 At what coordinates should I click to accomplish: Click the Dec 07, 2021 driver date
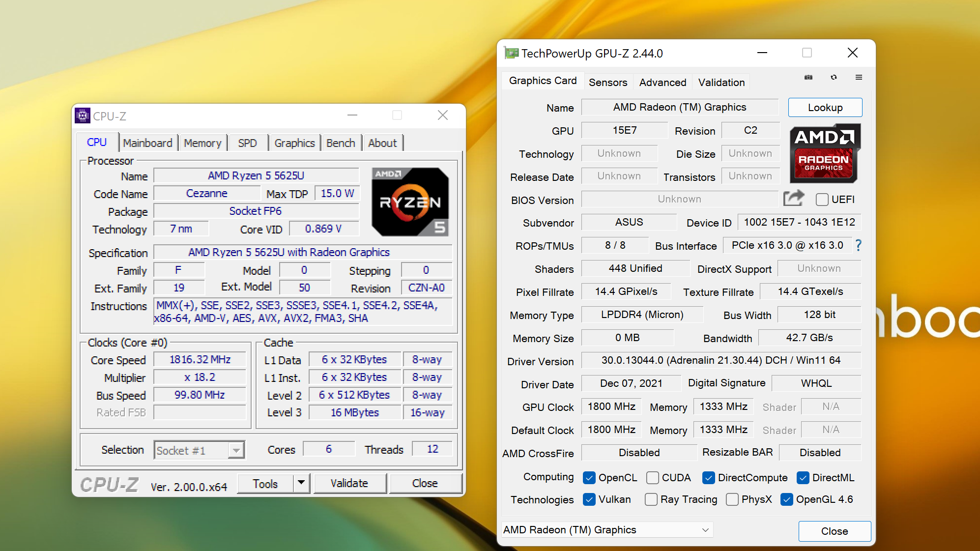point(631,383)
